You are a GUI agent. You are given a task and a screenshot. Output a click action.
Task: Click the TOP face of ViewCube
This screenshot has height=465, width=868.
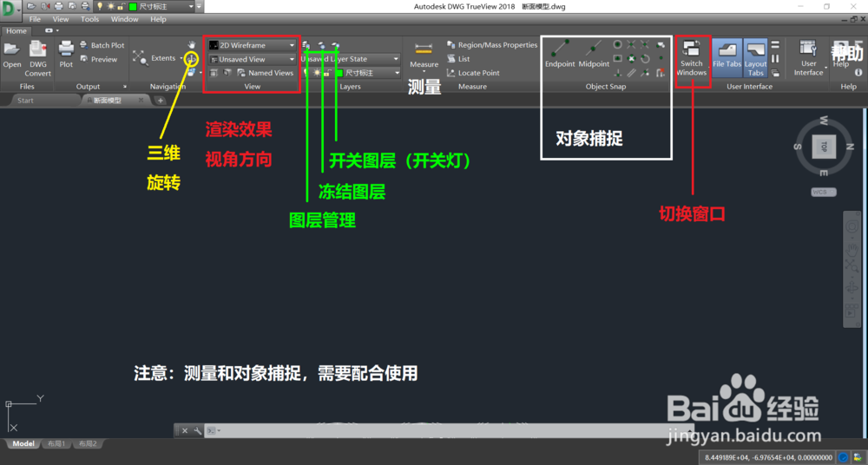[823, 147]
